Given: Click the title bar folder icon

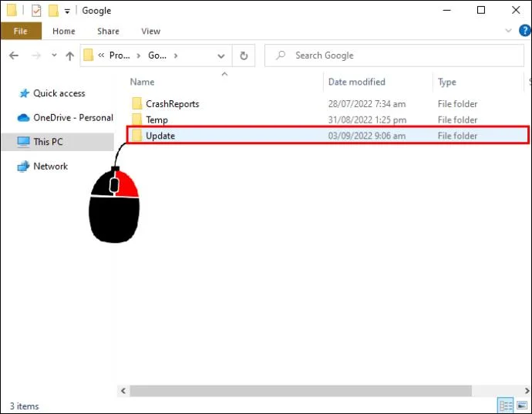Looking at the screenshot, I should click(12, 10).
